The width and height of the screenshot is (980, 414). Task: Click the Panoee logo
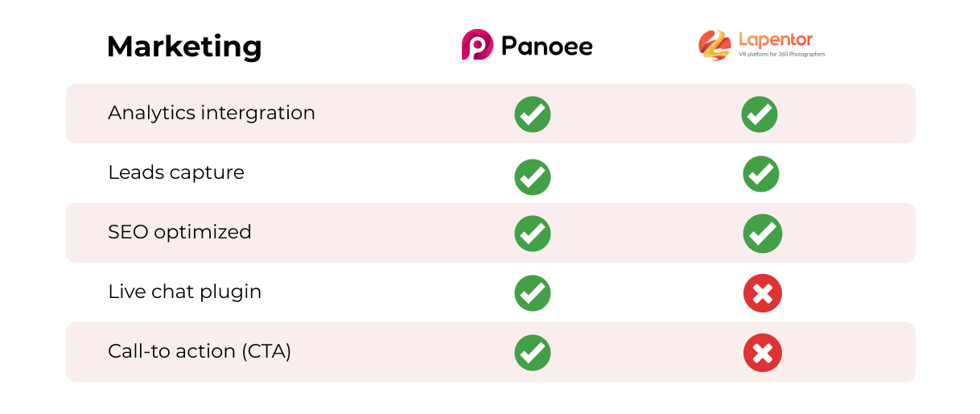[x=527, y=45]
